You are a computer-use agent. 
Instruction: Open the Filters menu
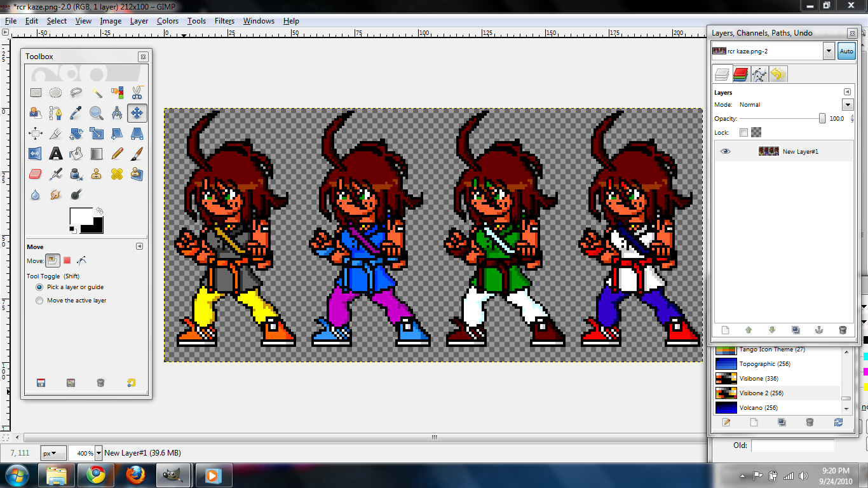click(224, 21)
